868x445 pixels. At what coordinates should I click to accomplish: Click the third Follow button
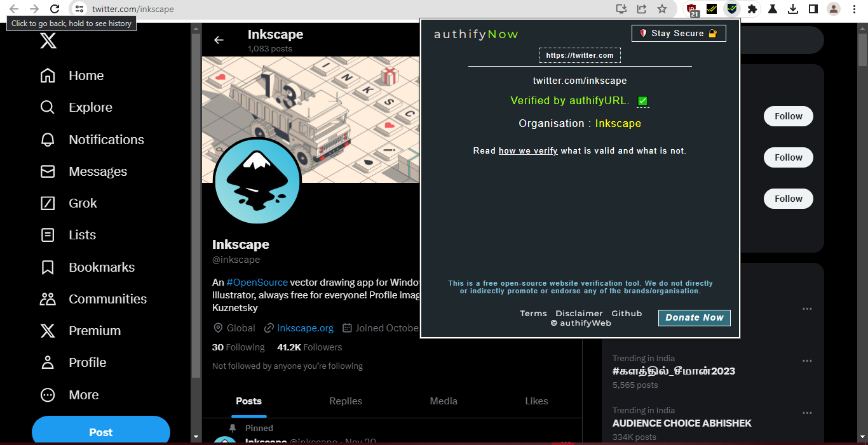pyautogui.click(x=789, y=199)
